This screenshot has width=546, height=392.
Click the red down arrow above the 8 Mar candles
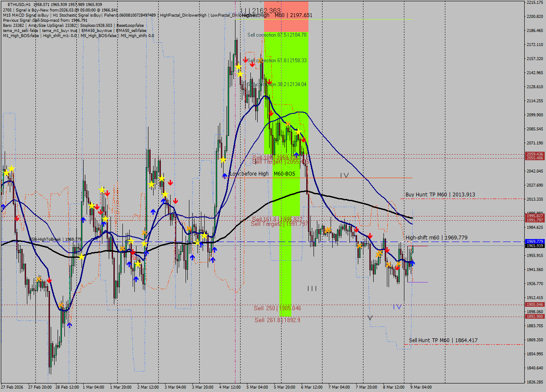pyautogui.click(x=387, y=250)
